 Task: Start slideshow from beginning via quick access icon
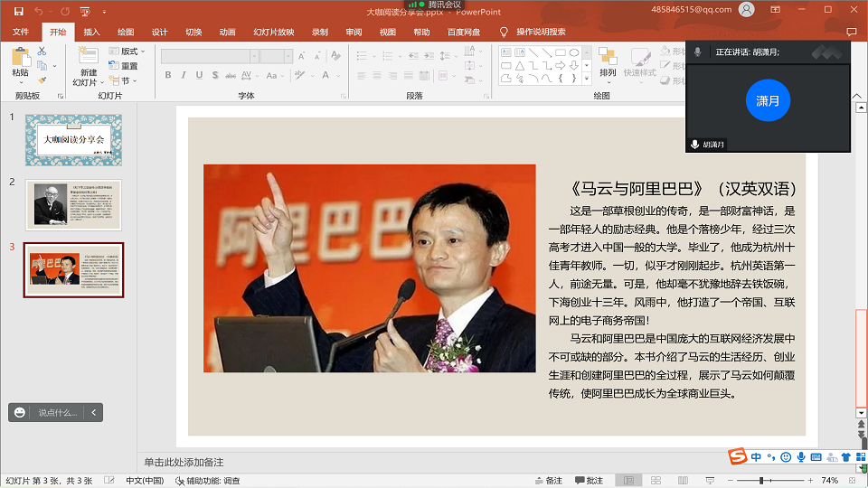[85, 11]
